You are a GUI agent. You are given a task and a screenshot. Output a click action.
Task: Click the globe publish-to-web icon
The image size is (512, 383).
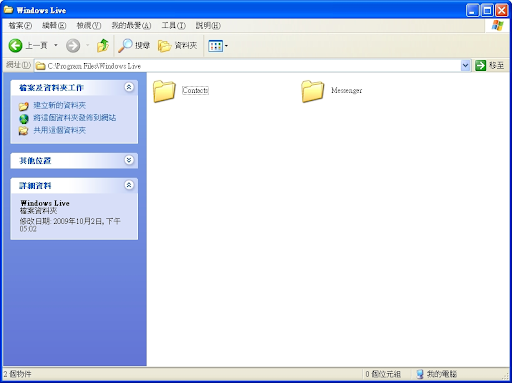click(24, 119)
